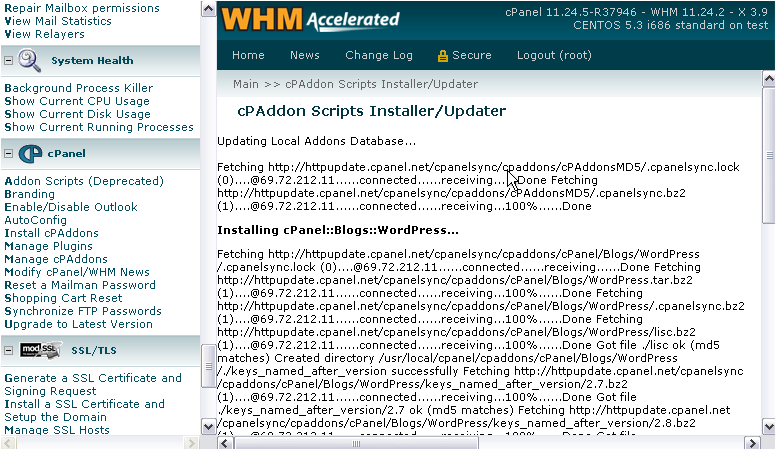Collapse the System Health section
This screenshot has width=776, height=450.
(8, 60)
